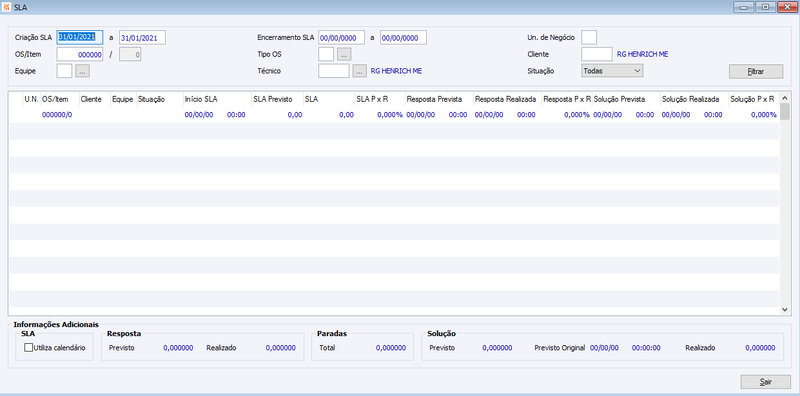Click the Cliente code input field

pyautogui.click(x=596, y=54)
